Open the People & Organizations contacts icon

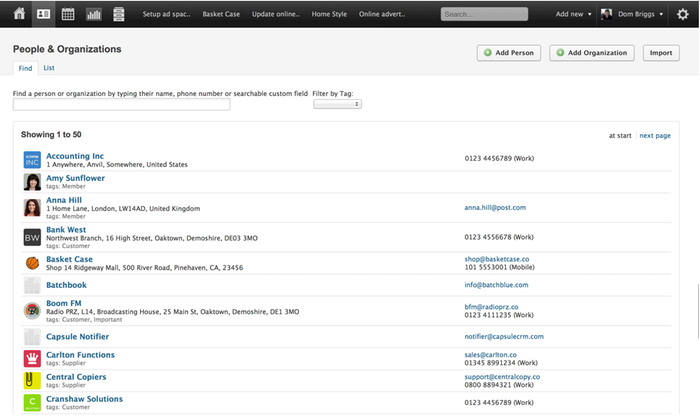click(x=43, y=14)
